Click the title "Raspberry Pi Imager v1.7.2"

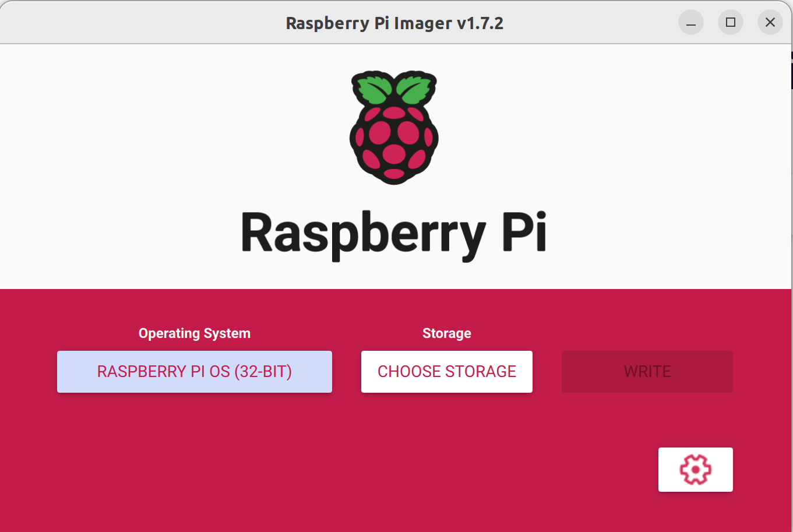click(x=394, y=23)
